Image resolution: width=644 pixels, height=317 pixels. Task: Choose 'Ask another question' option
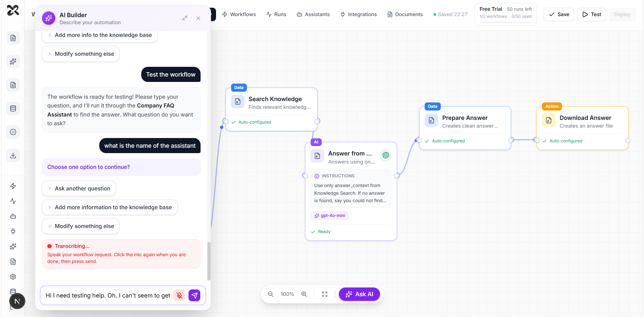(x=79, y=188)
